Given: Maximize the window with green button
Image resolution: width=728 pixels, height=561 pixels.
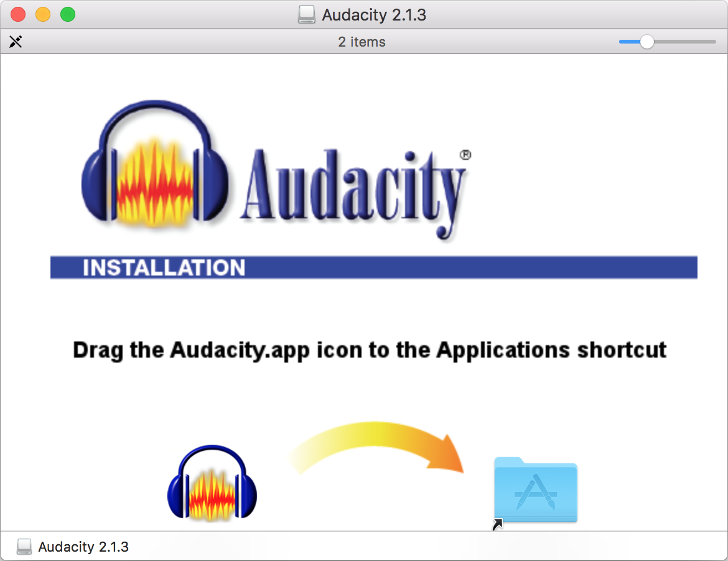Looking at the screenshot, I should tap(68, 14).
